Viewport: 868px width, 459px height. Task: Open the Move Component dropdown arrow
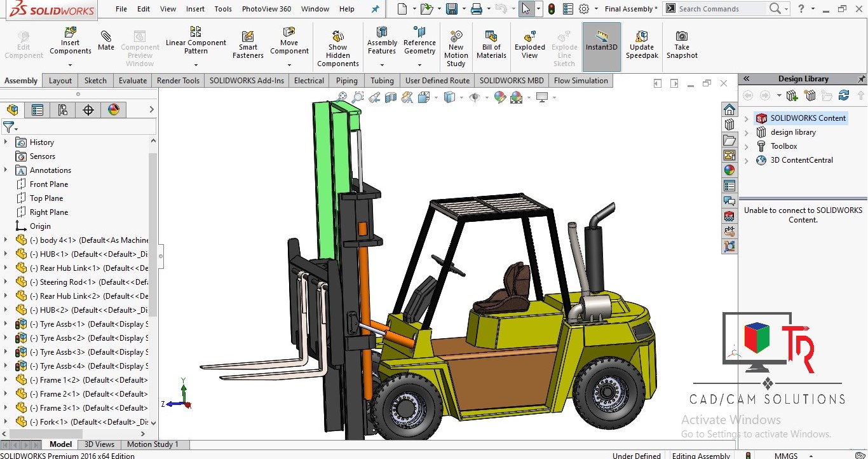[289, 65]
